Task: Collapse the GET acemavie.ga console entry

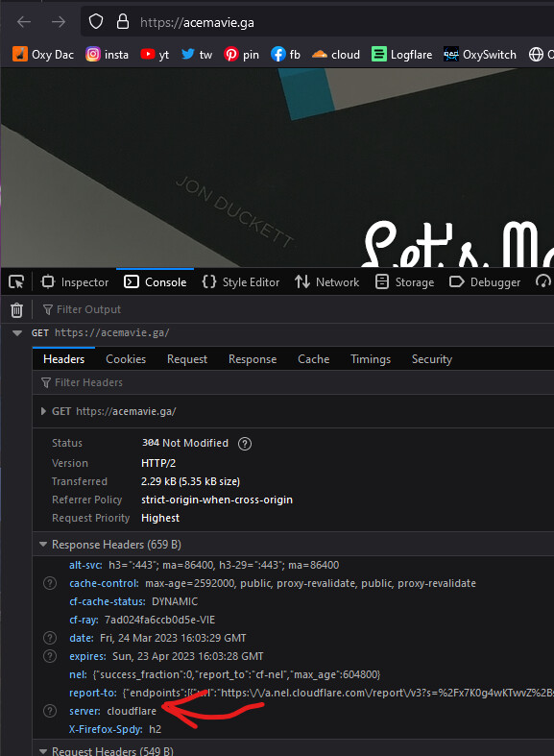Action: click(x=17, y=333)
